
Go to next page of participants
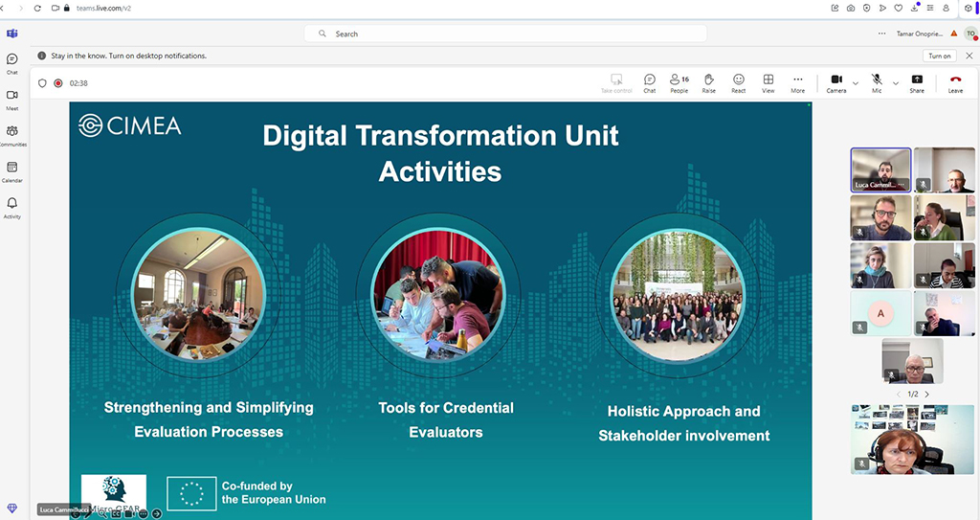(x=926, y=394)
